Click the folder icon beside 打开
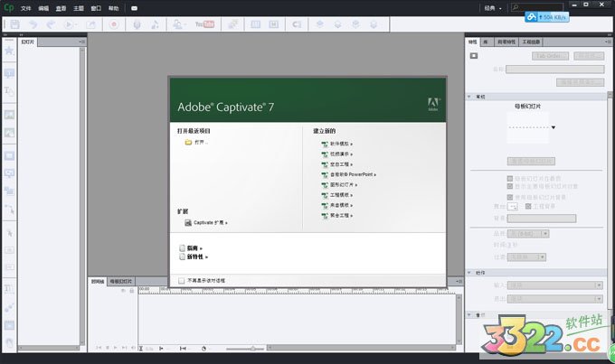Viewport: 615px width, 364px height. click(188, 142)
